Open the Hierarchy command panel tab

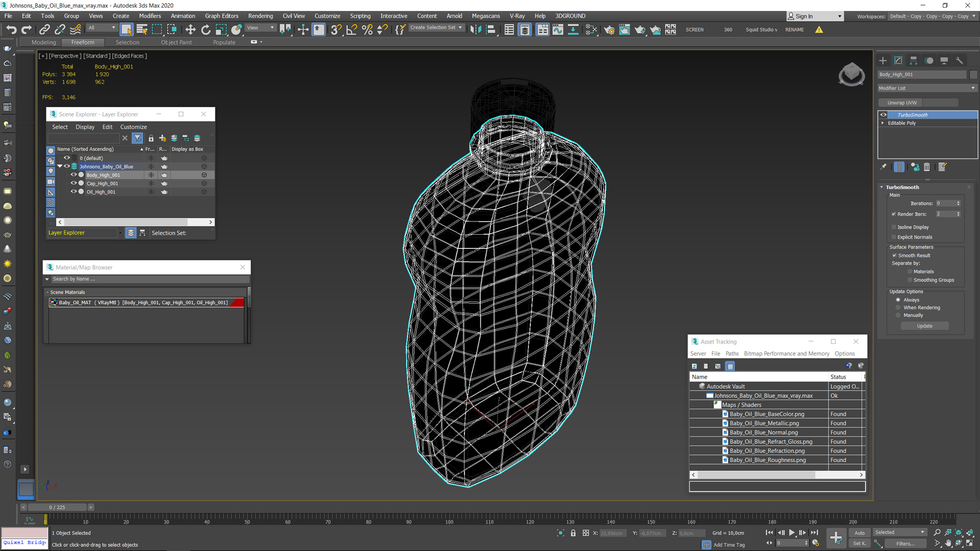click(914, 60)
